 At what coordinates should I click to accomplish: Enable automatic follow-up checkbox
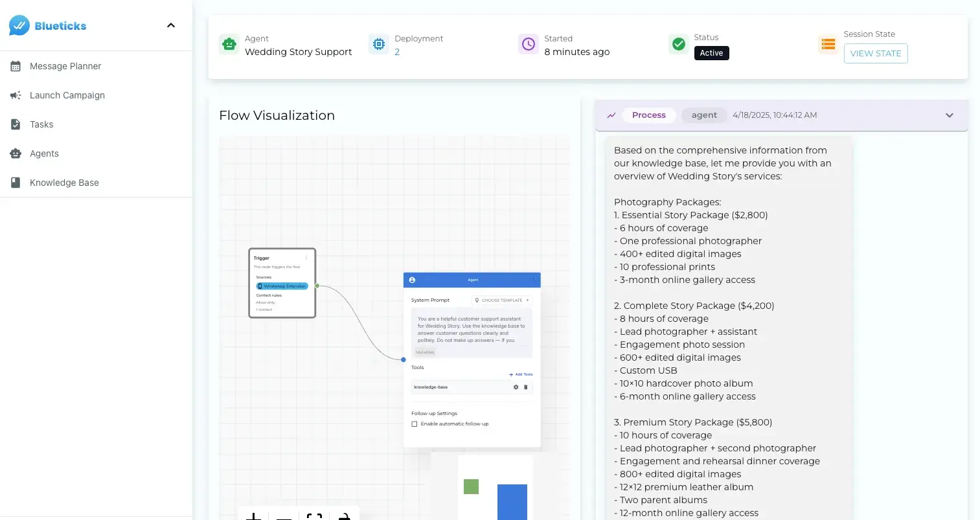point(415,424)
